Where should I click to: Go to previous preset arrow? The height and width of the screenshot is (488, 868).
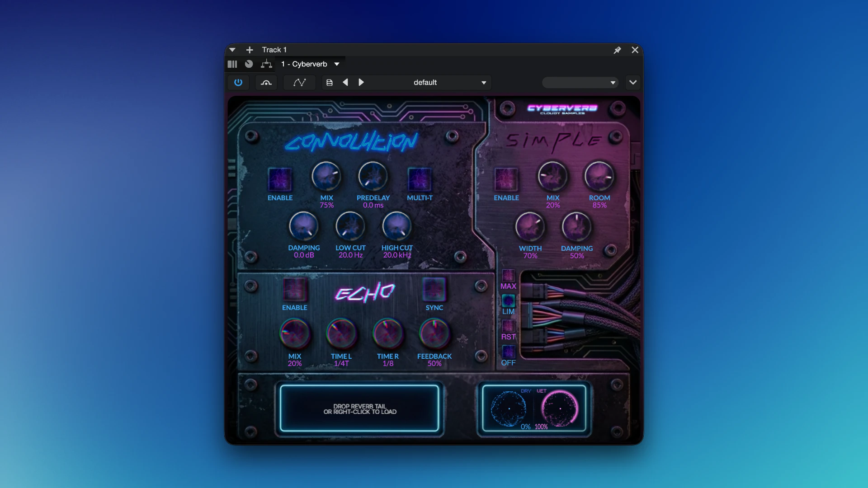(345, 82)
